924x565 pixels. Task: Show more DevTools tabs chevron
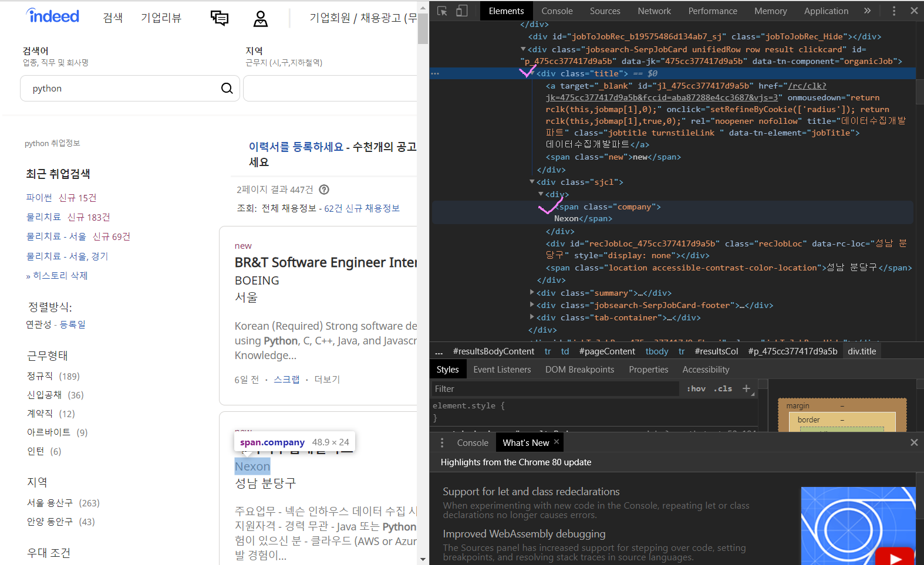point(868,11)
